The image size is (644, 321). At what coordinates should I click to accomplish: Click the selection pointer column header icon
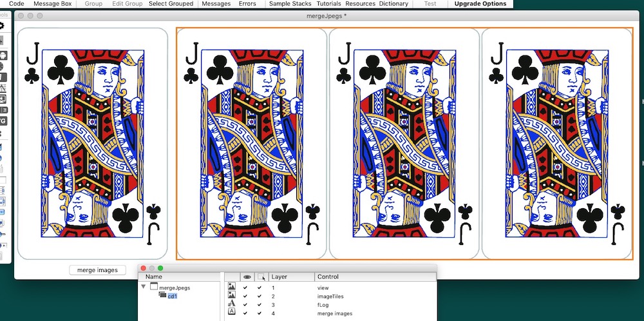261,277
